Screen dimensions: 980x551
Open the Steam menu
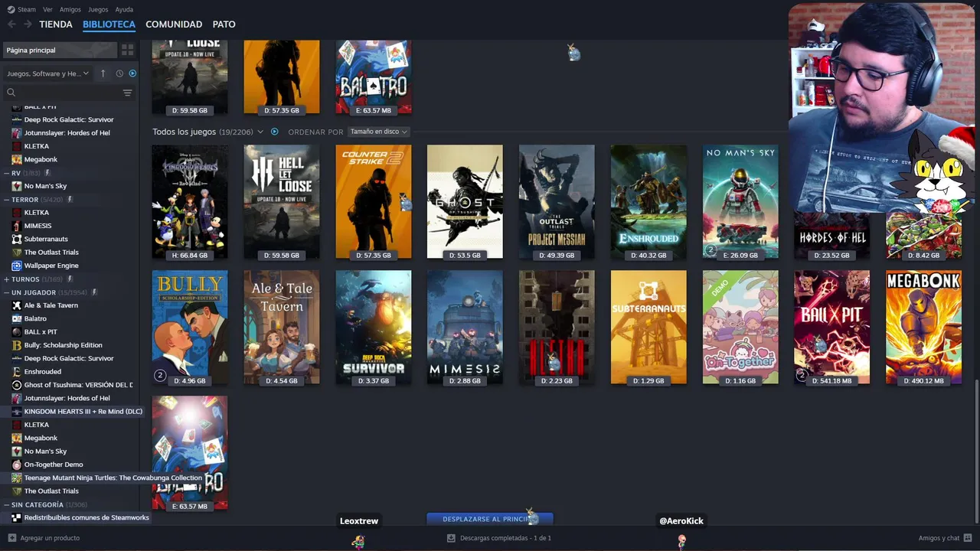click(x=27, y=9)
